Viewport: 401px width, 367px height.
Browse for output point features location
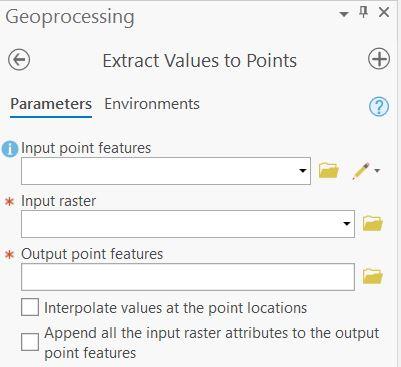click(x=373, y=276)
